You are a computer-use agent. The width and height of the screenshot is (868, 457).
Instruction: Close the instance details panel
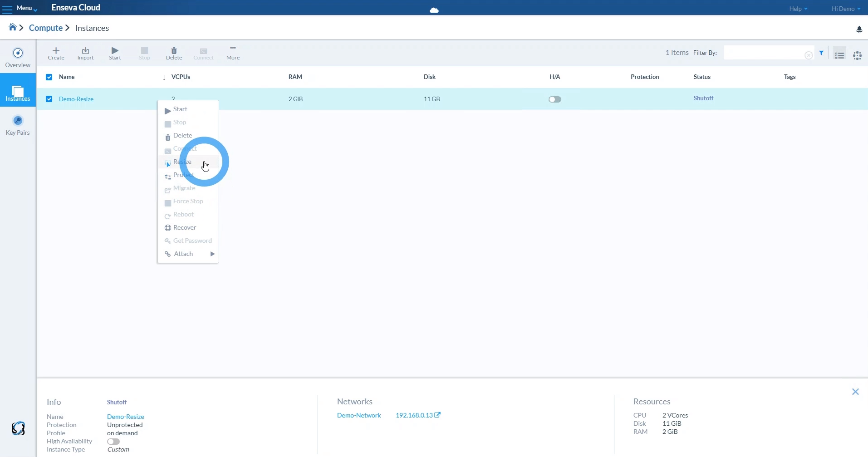(x=855, y=392)
